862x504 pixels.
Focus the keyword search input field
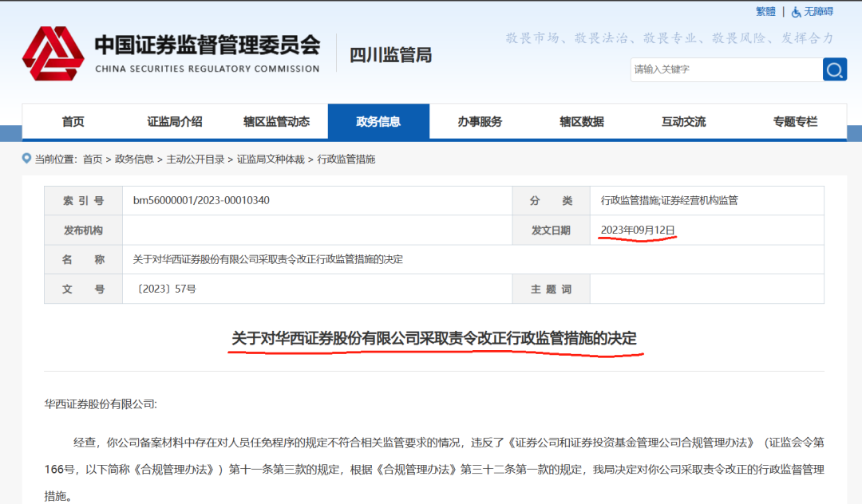click(x=726, y=69)
